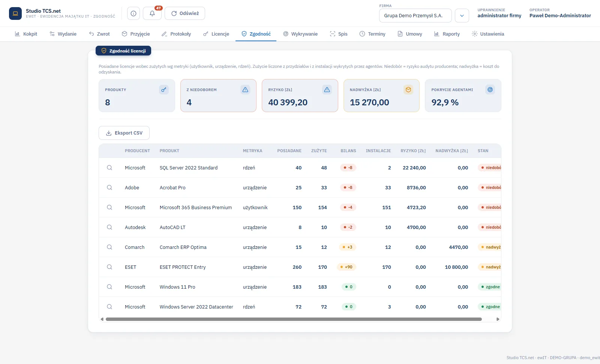Viewport: 600px width, 364px height.
Task: Click the Bilans column header
Action: click(x=348, y=151)
